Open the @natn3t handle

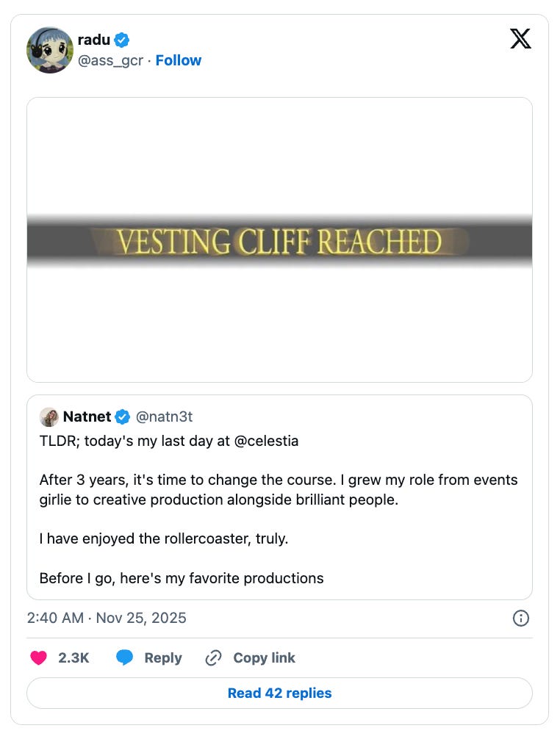pos(165,417)
